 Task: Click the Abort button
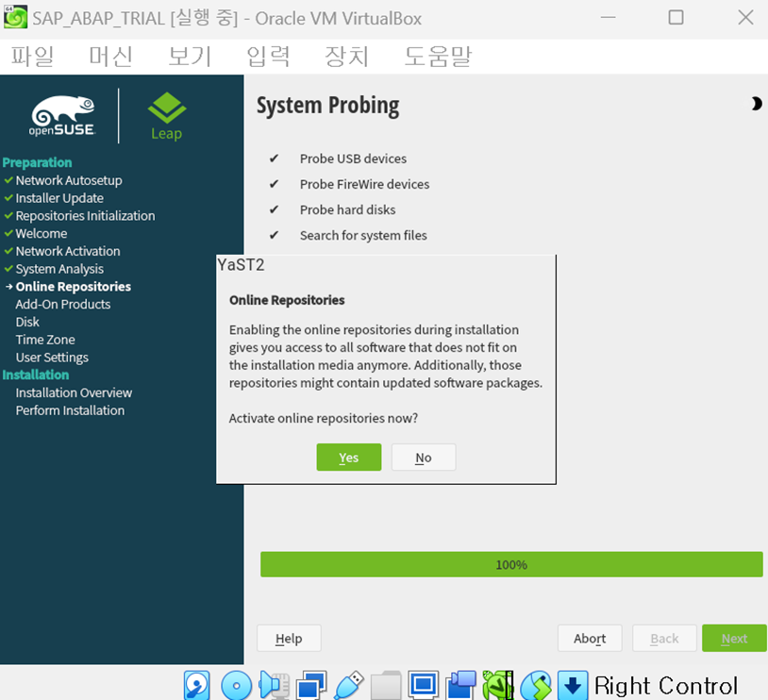point(590,638)
